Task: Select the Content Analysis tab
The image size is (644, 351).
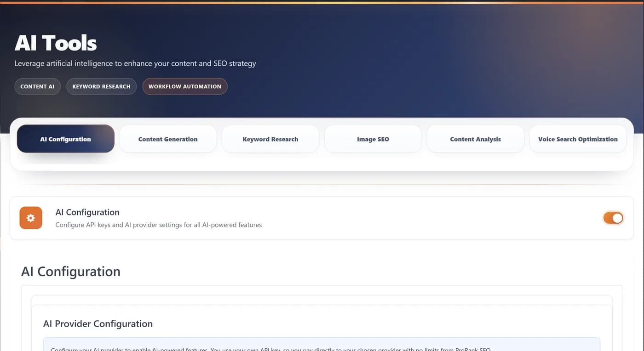Action: (476, 139)
